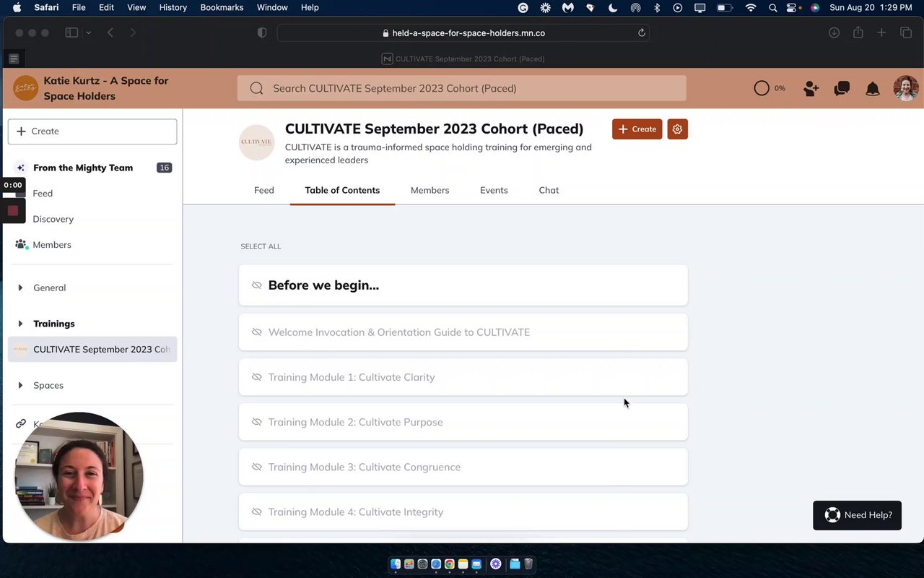Open Before we begin... section
Viewport: 924px width, 578px height.
(x=463, y=285)
